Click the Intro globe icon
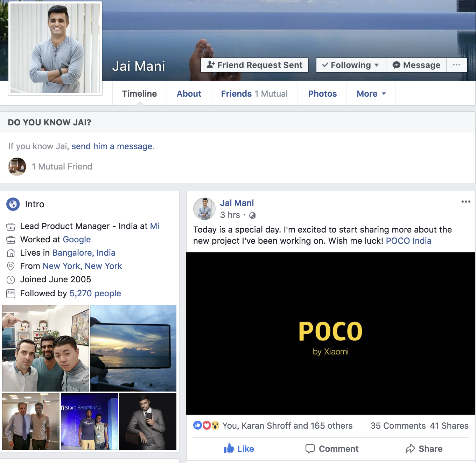Screen dimensions: 476x463 point(13,204)
